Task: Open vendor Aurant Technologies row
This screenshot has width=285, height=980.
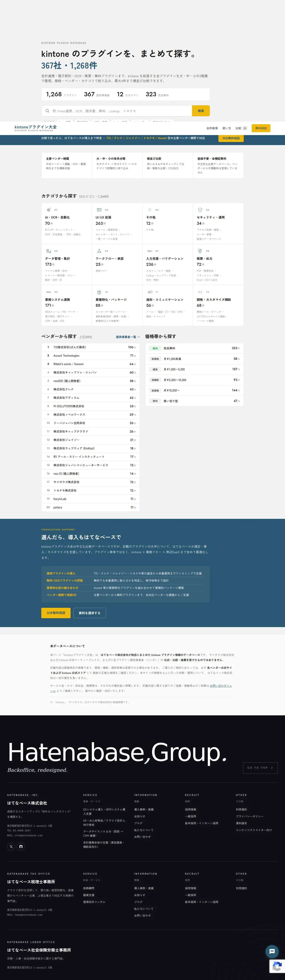Action: pos(91,356)
